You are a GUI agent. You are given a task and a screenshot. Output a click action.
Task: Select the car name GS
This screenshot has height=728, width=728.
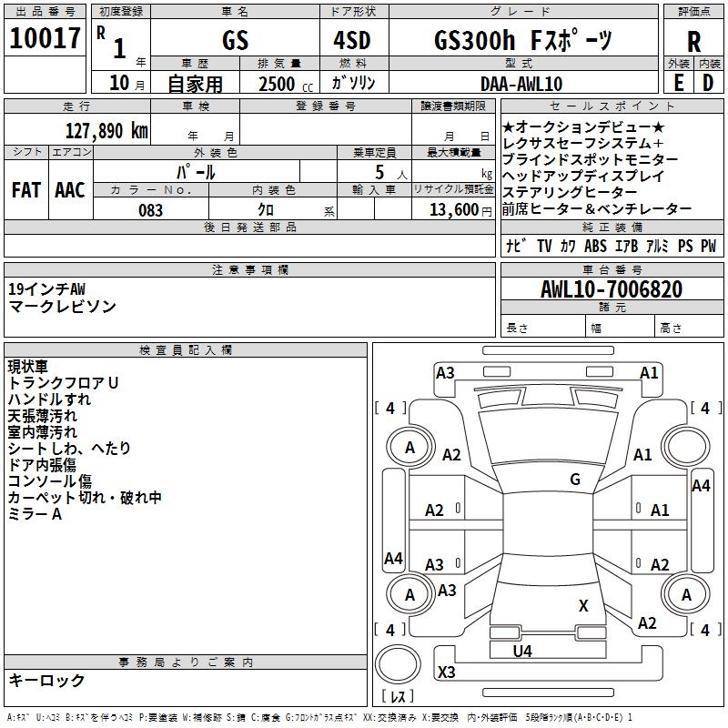tap(236, 41)
